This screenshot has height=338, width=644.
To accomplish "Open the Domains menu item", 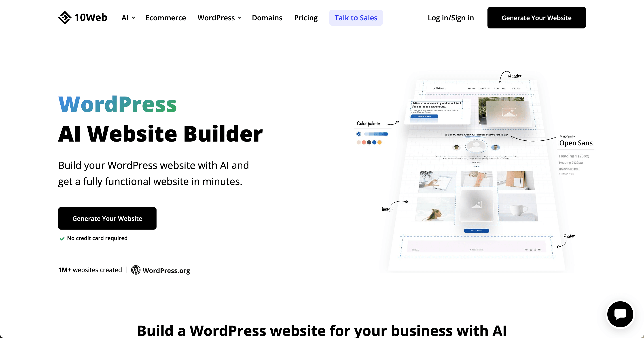I will (x=267, y=18).
